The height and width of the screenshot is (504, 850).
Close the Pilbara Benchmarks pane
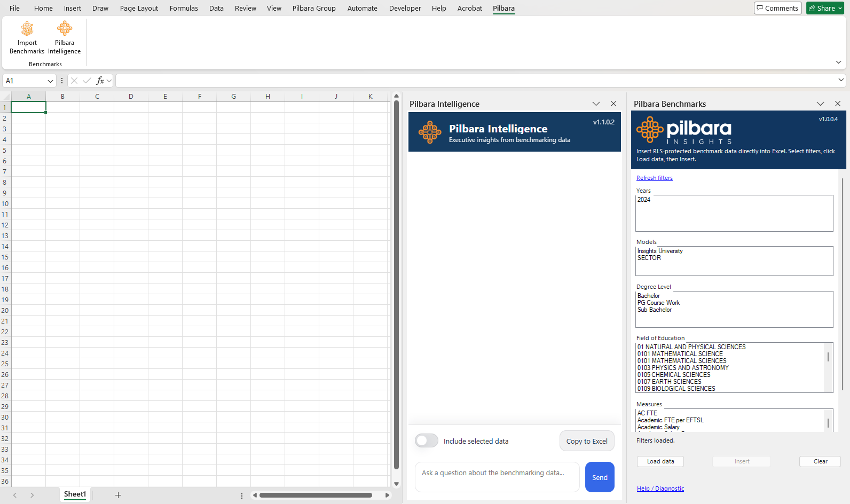tap(838, 104)
